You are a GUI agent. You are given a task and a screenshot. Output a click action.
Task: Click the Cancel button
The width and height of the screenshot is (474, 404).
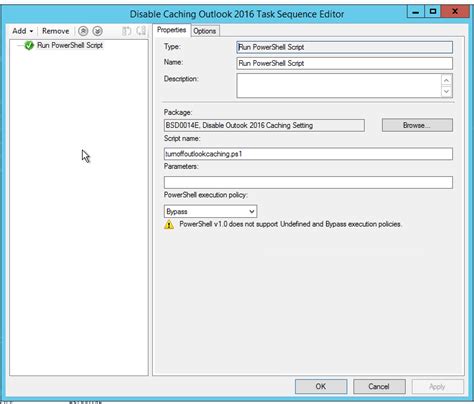tap(379, 386)
